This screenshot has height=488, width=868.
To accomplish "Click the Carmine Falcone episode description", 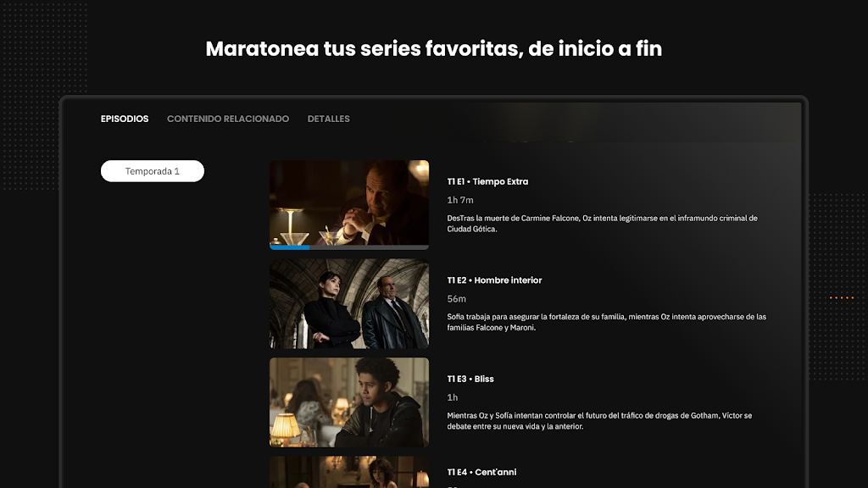I will 603,224.
